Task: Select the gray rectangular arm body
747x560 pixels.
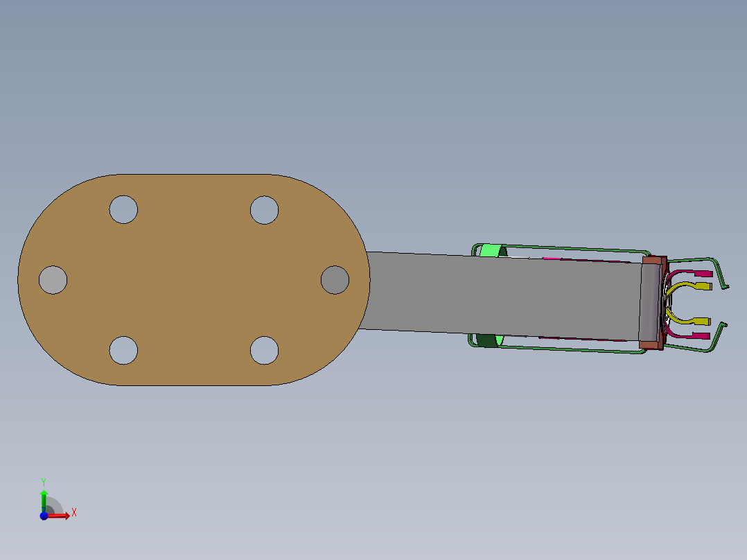Action: 500,297
